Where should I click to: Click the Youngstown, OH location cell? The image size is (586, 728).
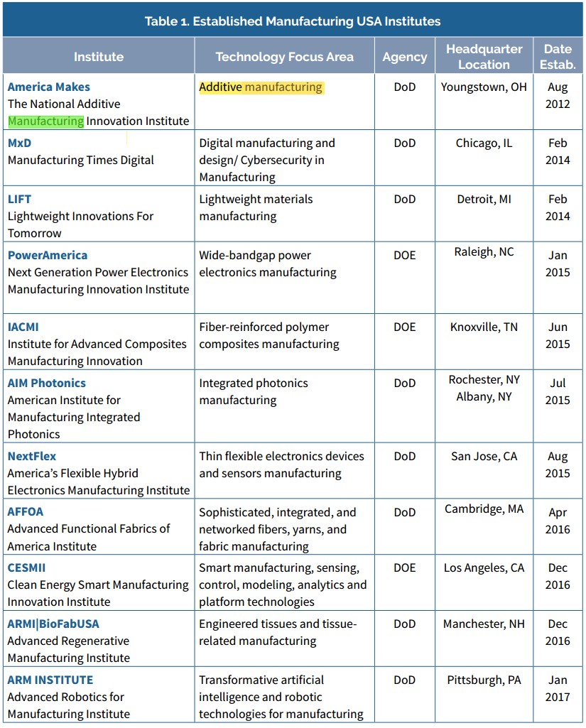tap(484, 87)
